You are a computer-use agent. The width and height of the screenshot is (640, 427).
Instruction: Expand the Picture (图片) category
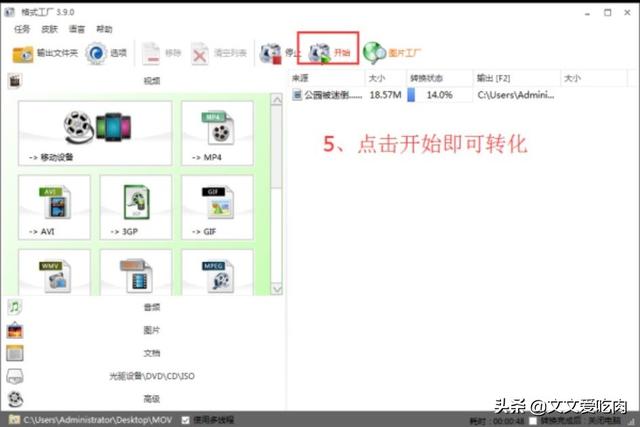point(150,330)
